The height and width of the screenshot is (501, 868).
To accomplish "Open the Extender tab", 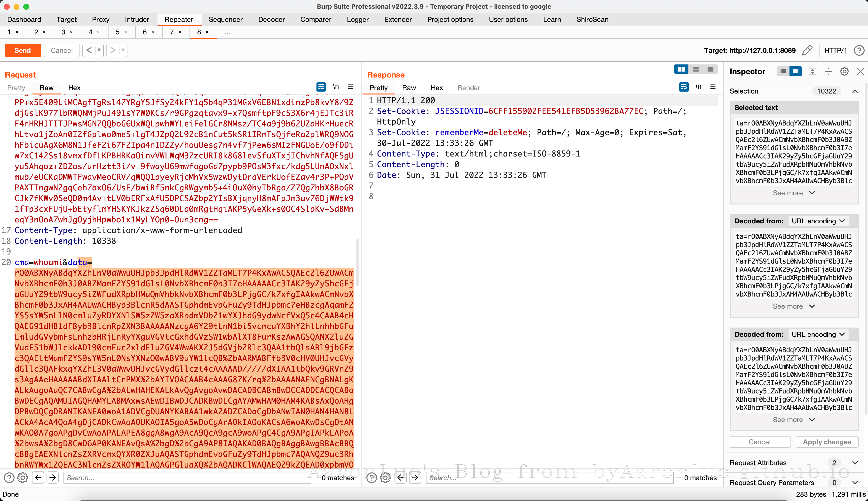I will pyautogui.click(x=398, y=20).
